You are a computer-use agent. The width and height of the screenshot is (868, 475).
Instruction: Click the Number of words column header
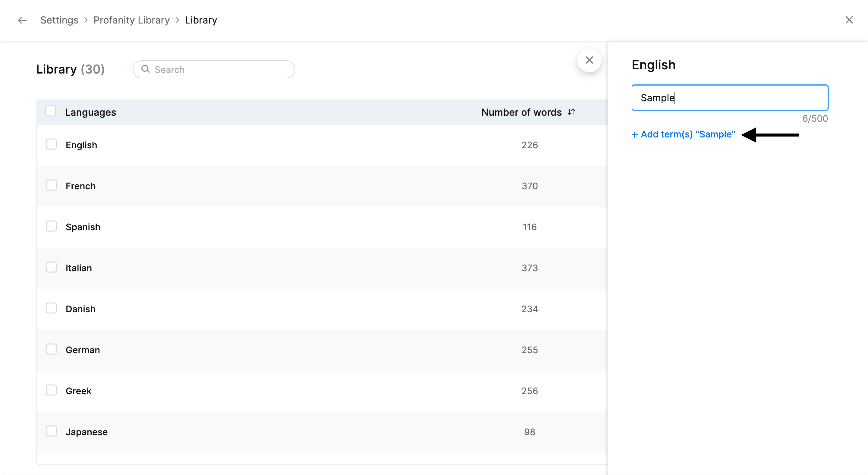click(x=521, y=112)
